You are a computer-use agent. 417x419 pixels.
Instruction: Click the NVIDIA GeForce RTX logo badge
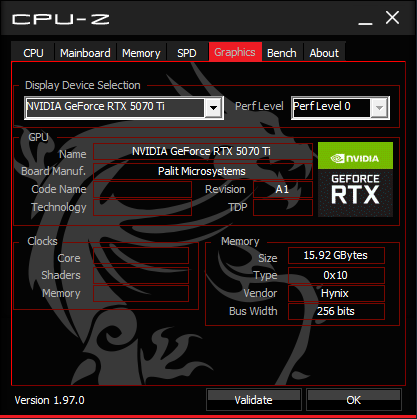(355, 179)
